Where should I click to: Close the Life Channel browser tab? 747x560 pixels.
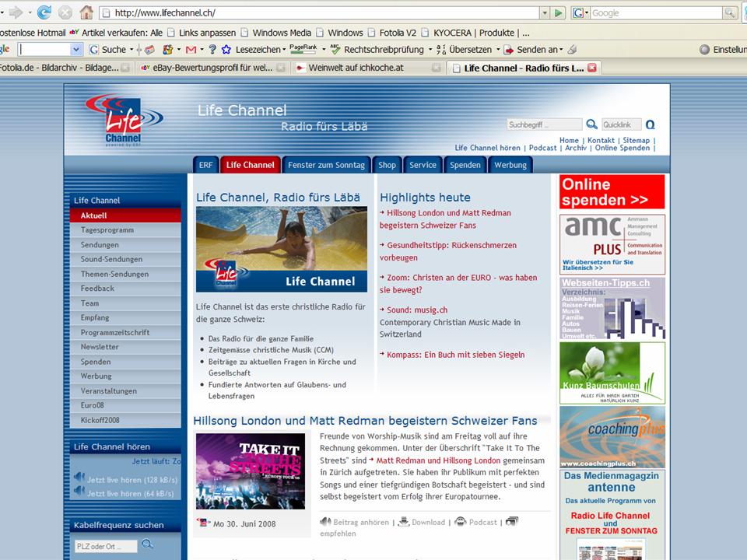591,68
